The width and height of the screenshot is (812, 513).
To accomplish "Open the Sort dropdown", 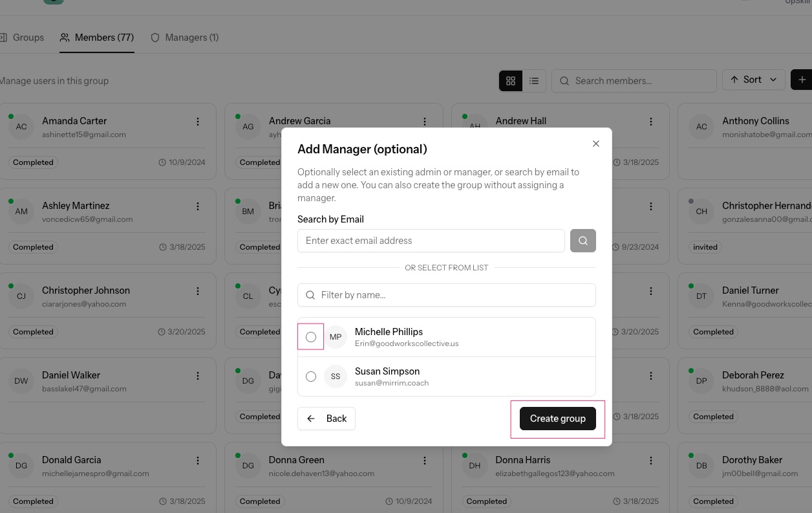I will [754, 80].
